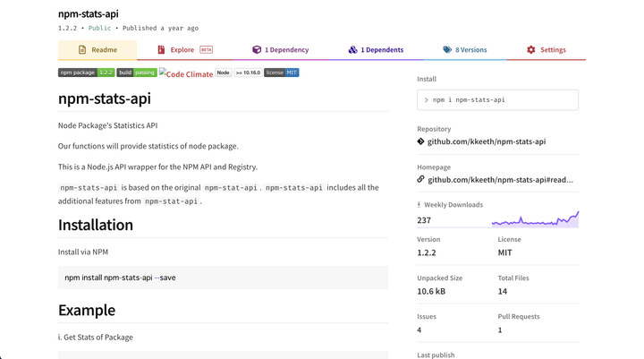Click the install command prompt chevron

pyautogui.click(x=427, y=100)
